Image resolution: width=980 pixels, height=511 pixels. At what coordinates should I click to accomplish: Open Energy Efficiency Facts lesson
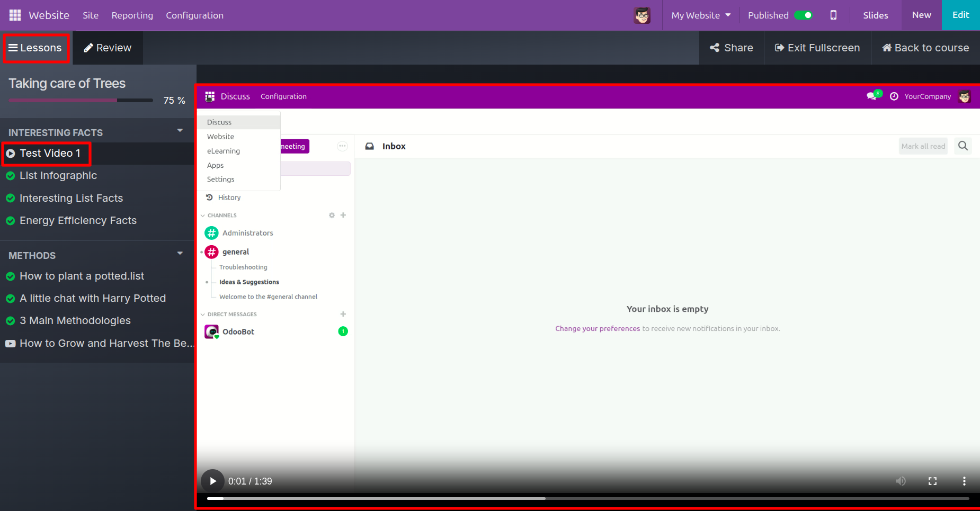click(x=78, y=220)
